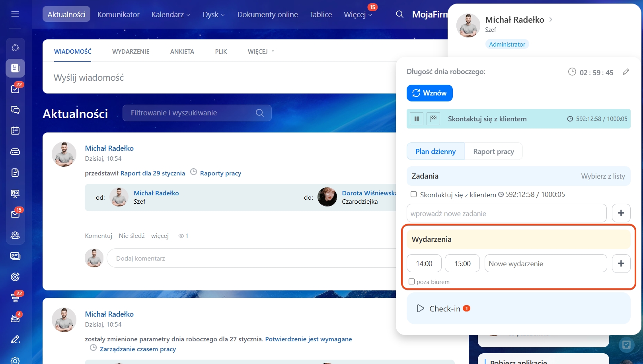The image size is (643, 364).
Task: Open the hamburger menu in the sidebar
Action: click(15, 14)
